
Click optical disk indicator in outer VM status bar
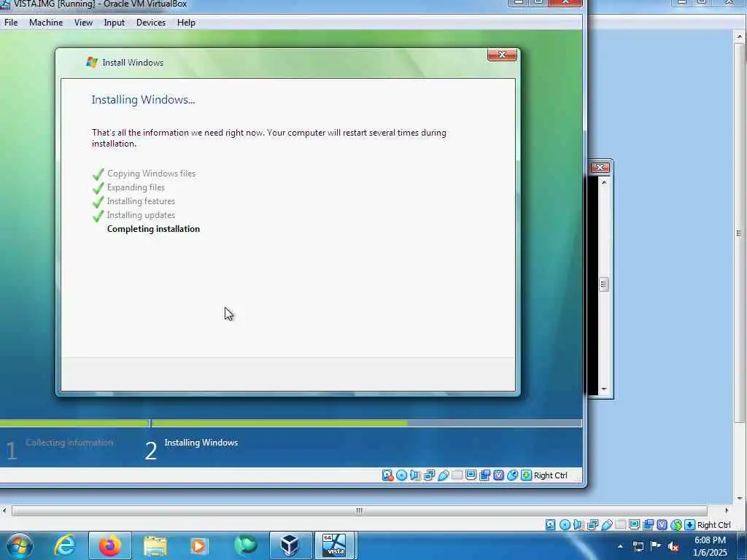coord(565,525)
